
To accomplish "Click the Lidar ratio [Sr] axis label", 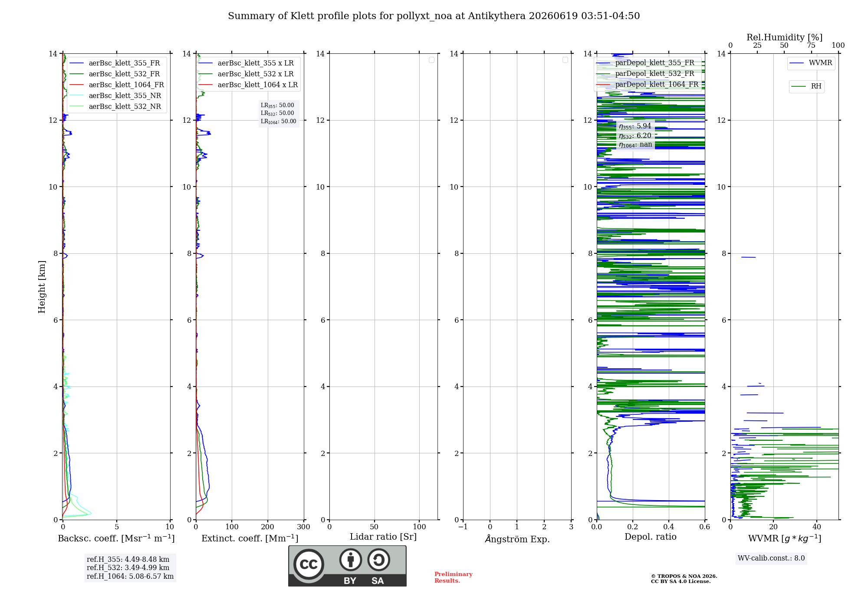I will pyautogui.click(x=383, y=537).
